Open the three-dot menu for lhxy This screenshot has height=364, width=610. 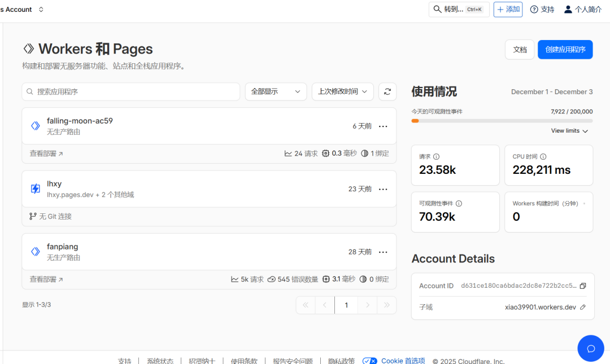point(383,189)
